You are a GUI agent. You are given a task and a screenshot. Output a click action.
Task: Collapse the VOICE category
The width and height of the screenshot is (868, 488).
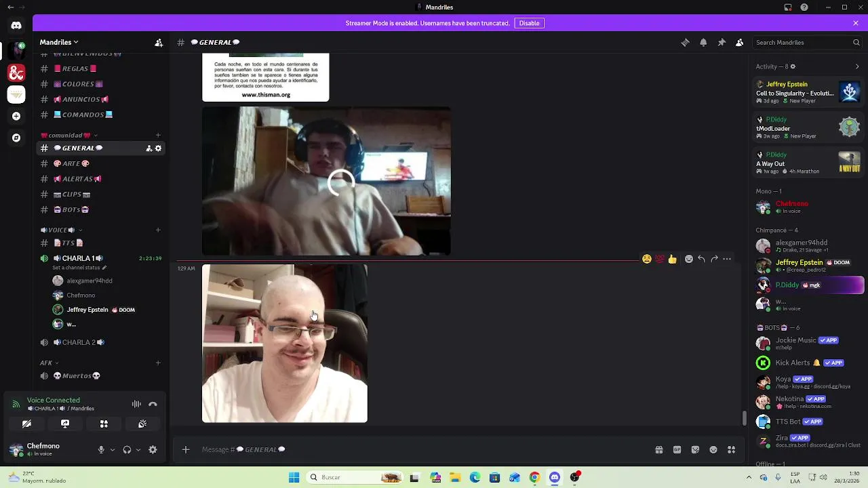click(61, 230)
